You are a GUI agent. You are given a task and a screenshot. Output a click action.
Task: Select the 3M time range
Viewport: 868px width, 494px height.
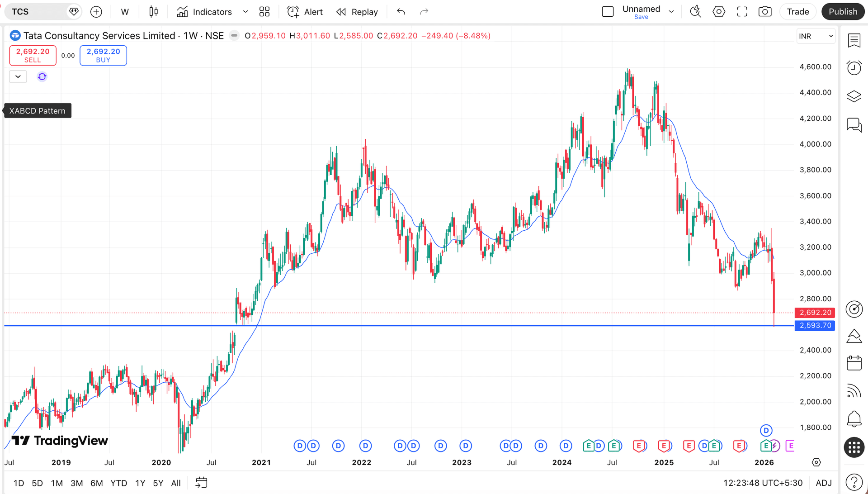point(77,483)
